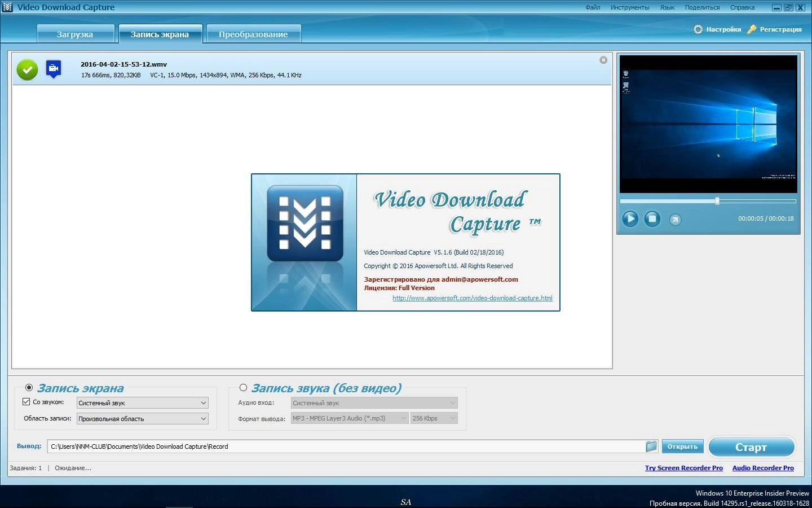Browse output folder icon

651,446
